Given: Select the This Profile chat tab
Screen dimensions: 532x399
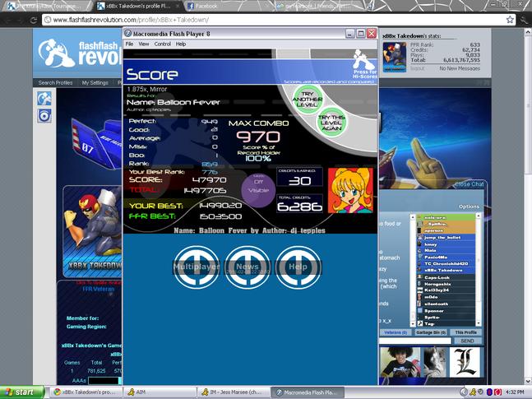Looking at the screenshot, I should tap(466, 332).
